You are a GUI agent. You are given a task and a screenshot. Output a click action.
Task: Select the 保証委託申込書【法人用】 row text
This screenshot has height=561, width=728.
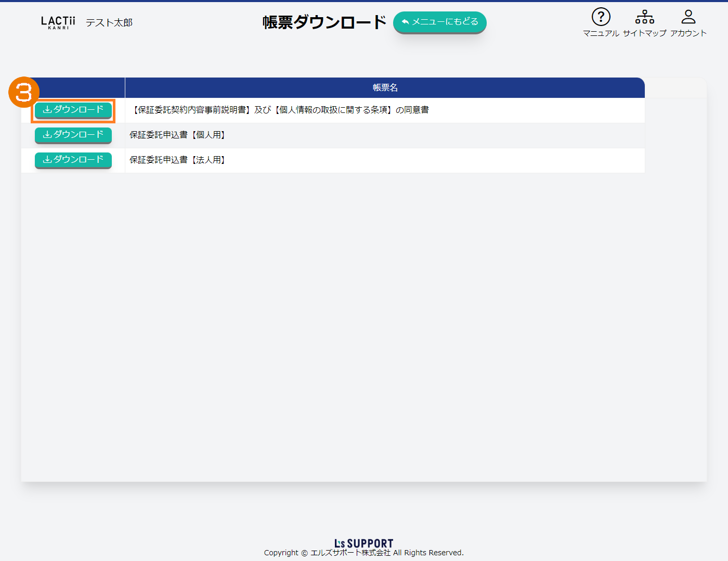178,160
